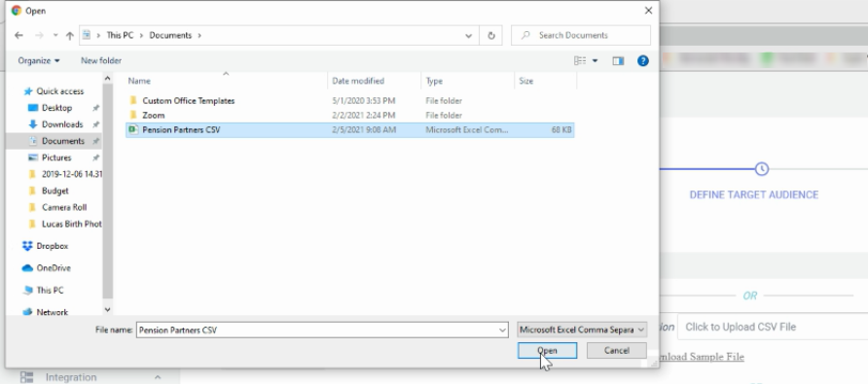Open This PC in navigation pane

coord(50,290)
